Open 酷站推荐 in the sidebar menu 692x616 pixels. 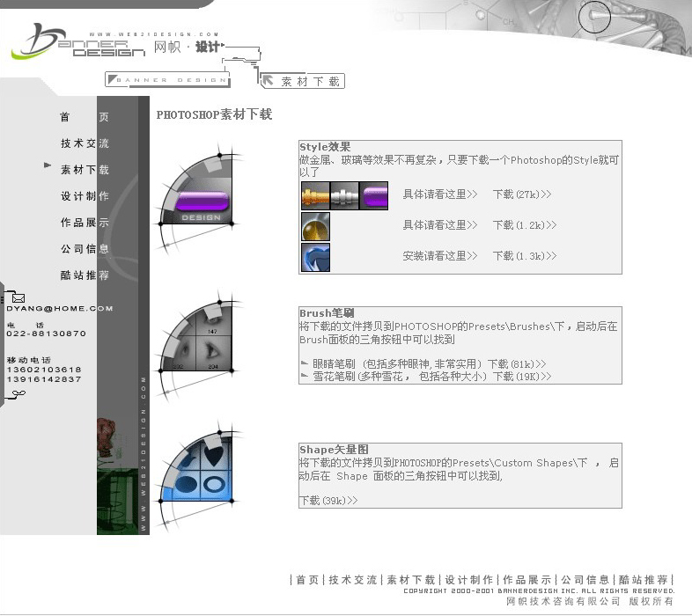coord(85,275)
